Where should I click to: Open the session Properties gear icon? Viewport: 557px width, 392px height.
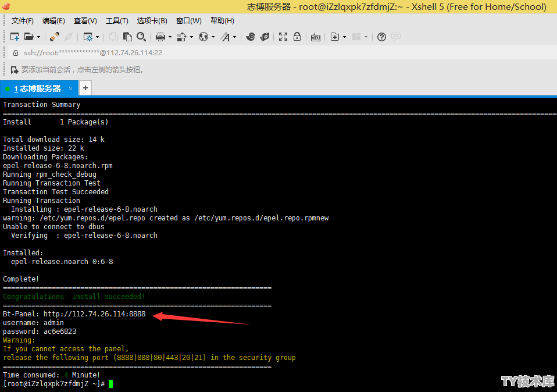click(x=87, y=37)
